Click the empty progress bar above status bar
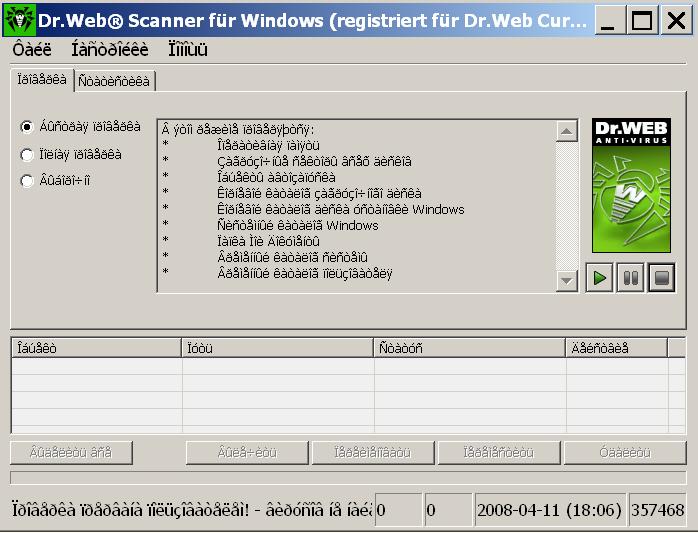Image resolution: width=698 pixels, height=533 pixels. coord(348,478)
